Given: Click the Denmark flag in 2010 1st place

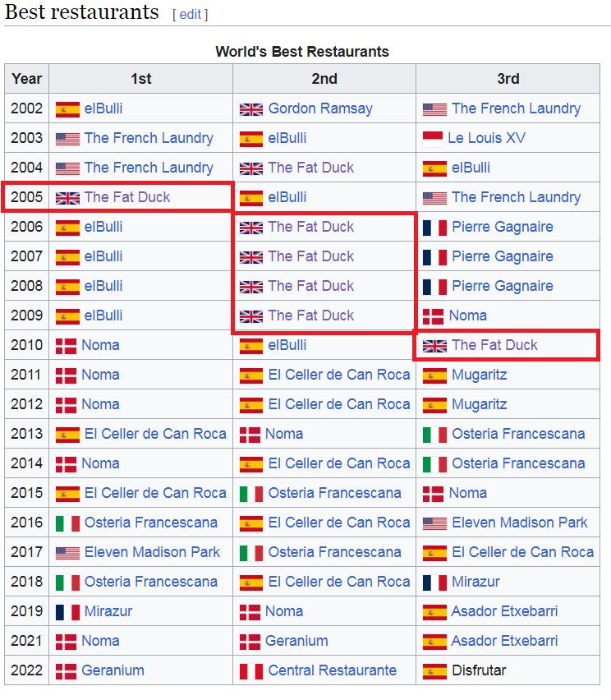Looking at the screenshot, I should click(x=66, y=346).
